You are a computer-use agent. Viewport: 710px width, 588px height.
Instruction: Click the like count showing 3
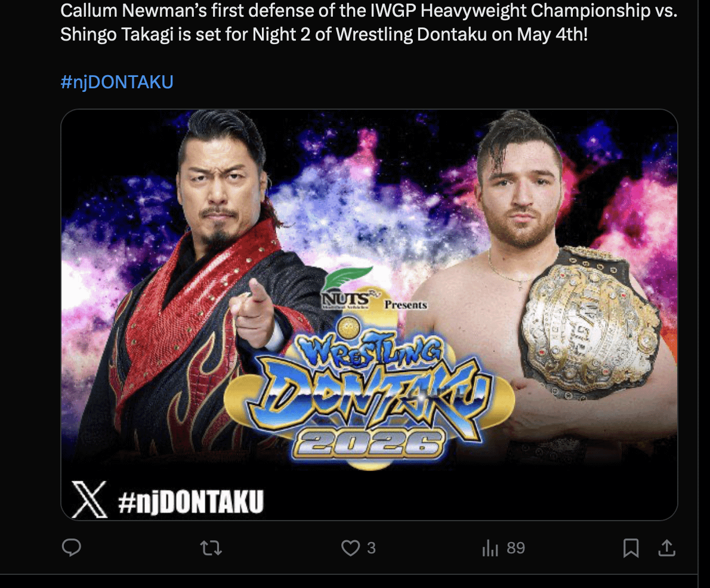tap(371, 548)
